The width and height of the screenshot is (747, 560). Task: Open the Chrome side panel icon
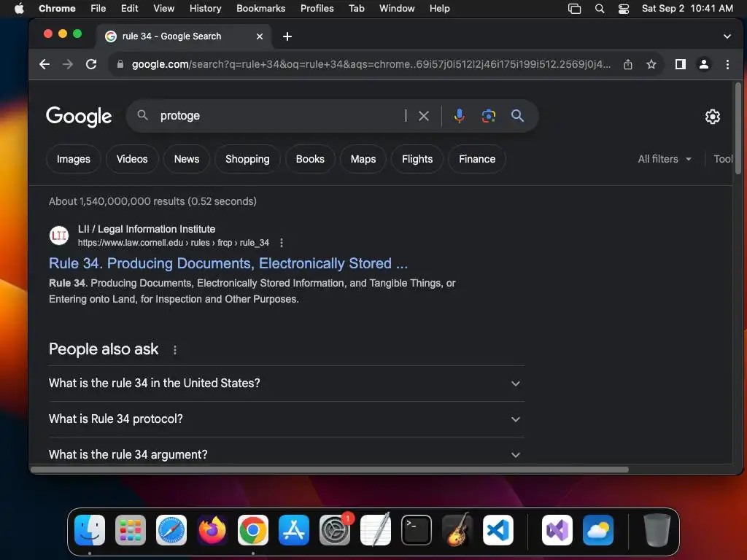pyautogui.click(x=681, y=64)
